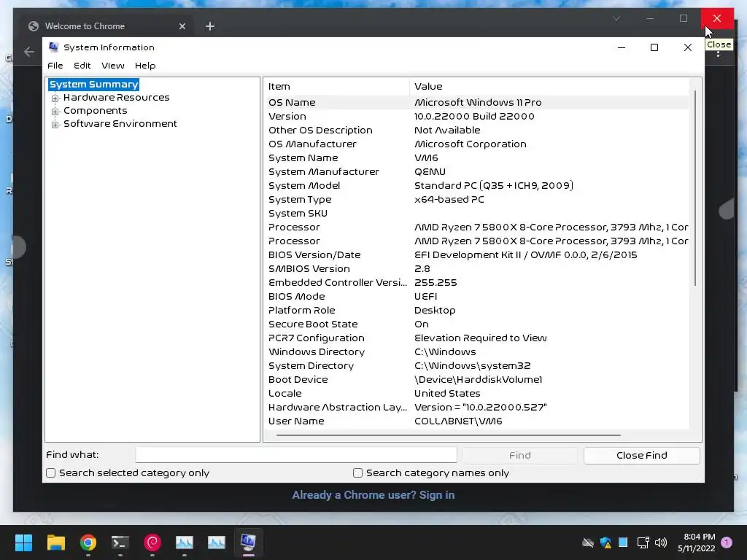Focus the Find what input field
The image size is (747, 560).
(x=296, y=455)
